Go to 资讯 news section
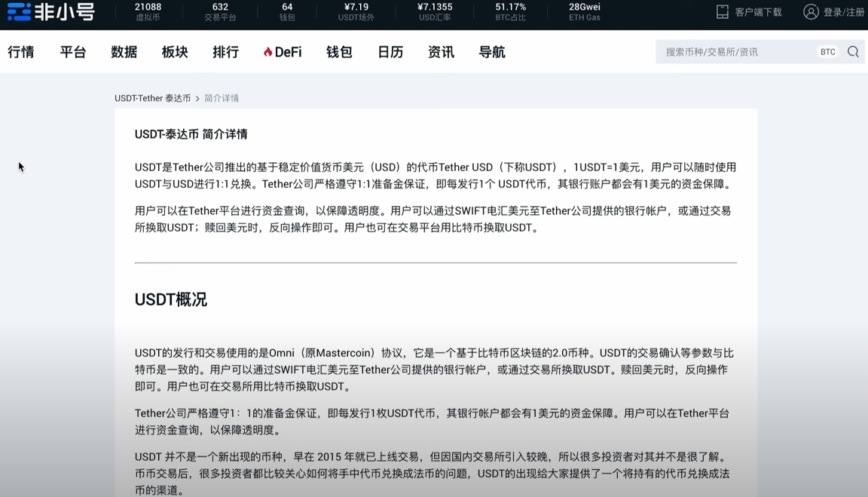Image resolution: width=868 pixels, height=497 pixels. pyautogui.click(x=441, y=52)
